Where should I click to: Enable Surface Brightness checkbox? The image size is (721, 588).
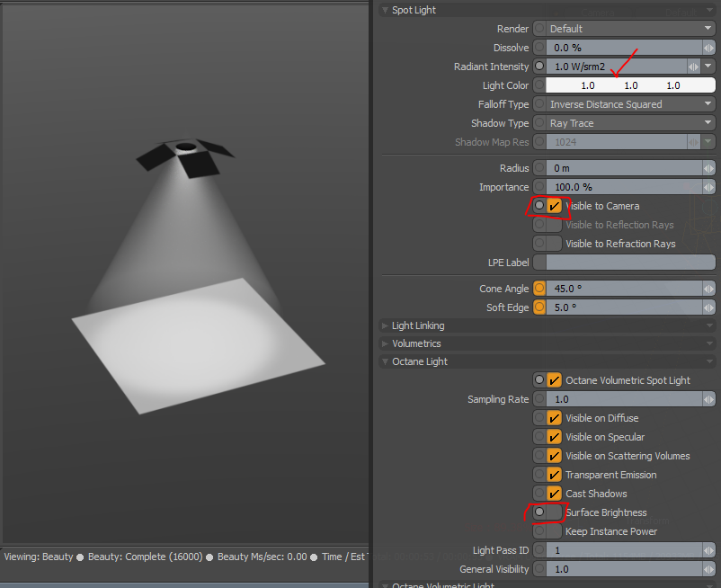(x=554, y=512)
